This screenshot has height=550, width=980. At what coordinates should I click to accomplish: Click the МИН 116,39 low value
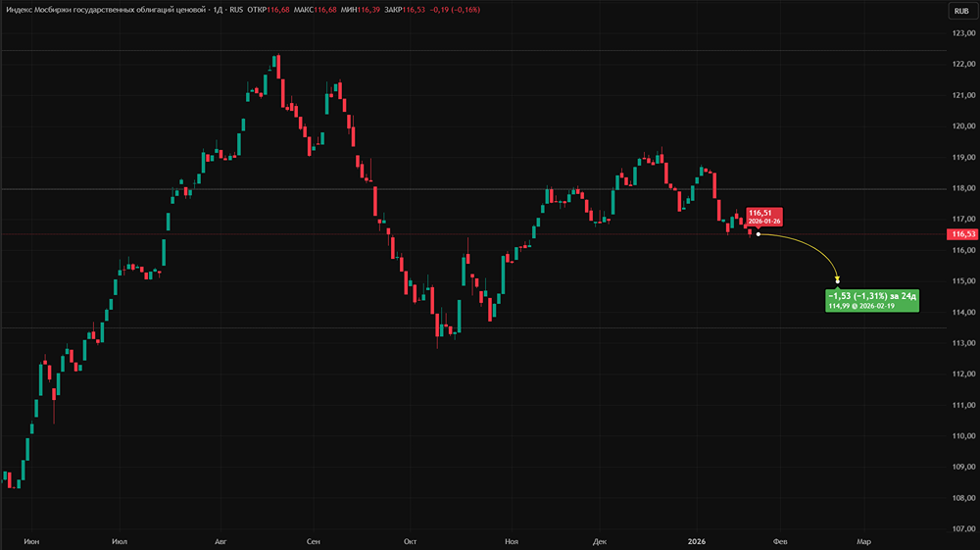pos(360,10)
